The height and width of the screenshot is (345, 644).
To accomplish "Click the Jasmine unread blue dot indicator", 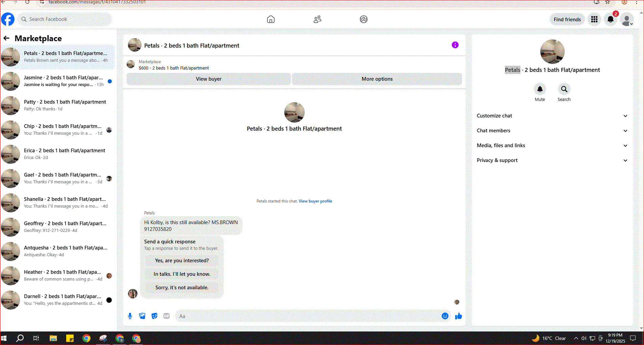I will (110, 81).
